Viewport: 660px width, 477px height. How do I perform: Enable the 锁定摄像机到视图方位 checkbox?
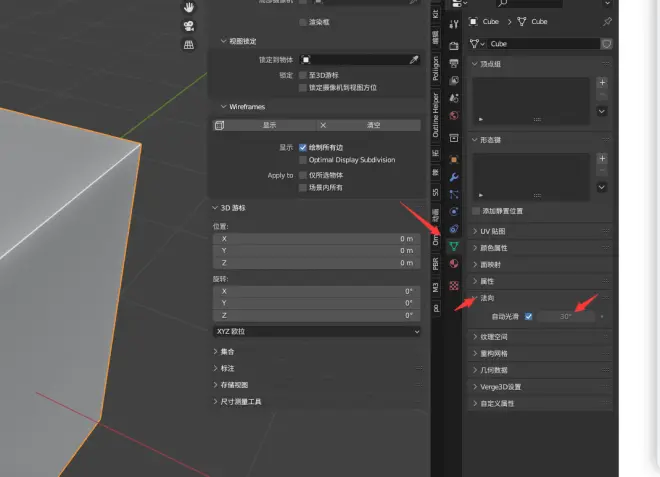click(x=303, y=88)
